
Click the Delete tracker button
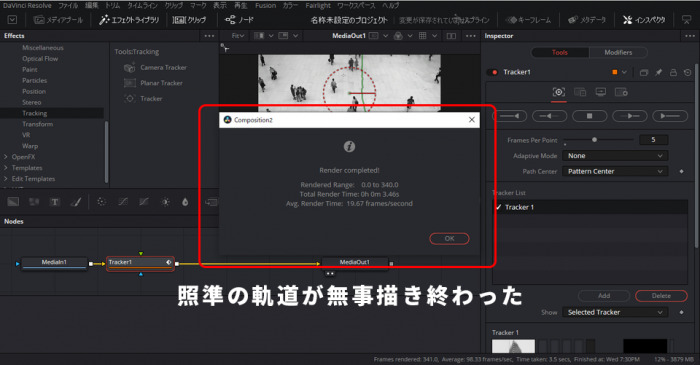pos(661,296)
